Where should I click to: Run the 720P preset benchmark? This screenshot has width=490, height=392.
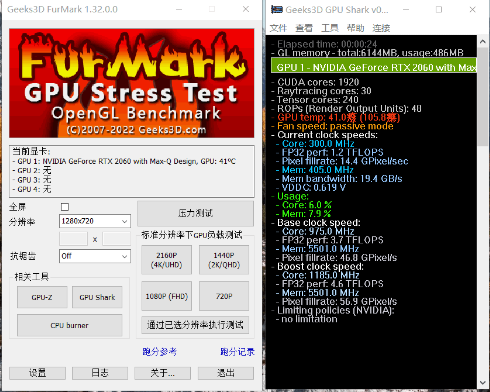(224, 296)
